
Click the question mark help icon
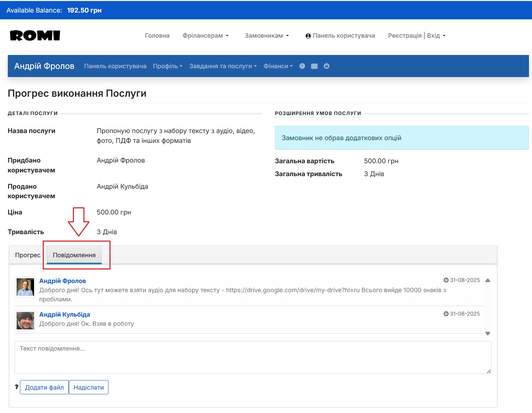16,387
